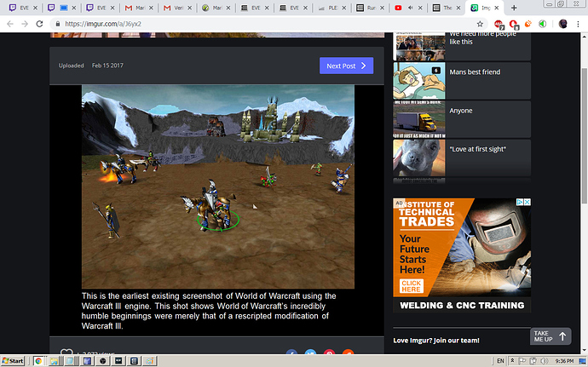Screen dimensions: 588x367
Task: Switch to the Gmail 'Veri' tab
Action: pos(178,8)
